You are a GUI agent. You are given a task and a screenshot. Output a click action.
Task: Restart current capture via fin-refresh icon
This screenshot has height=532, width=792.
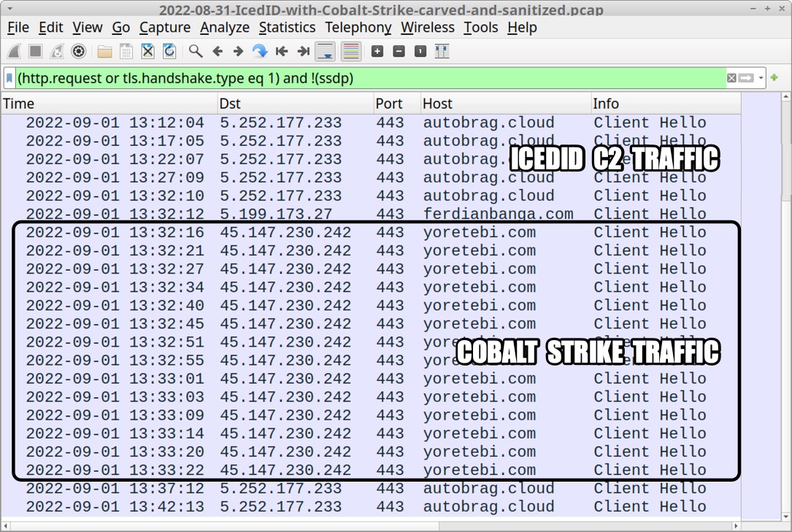click(x=57, y=52)
